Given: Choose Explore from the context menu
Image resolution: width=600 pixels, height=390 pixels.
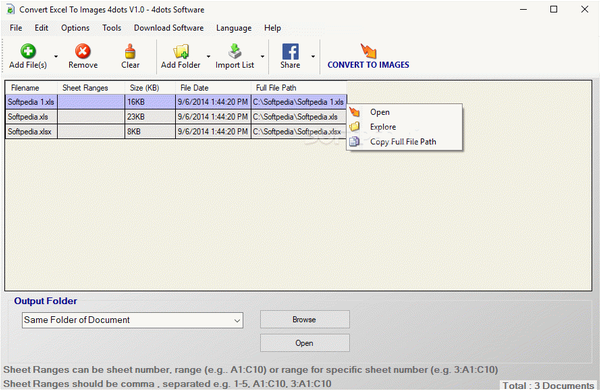Looking at the screenshot, I should (x=404, y=127).
